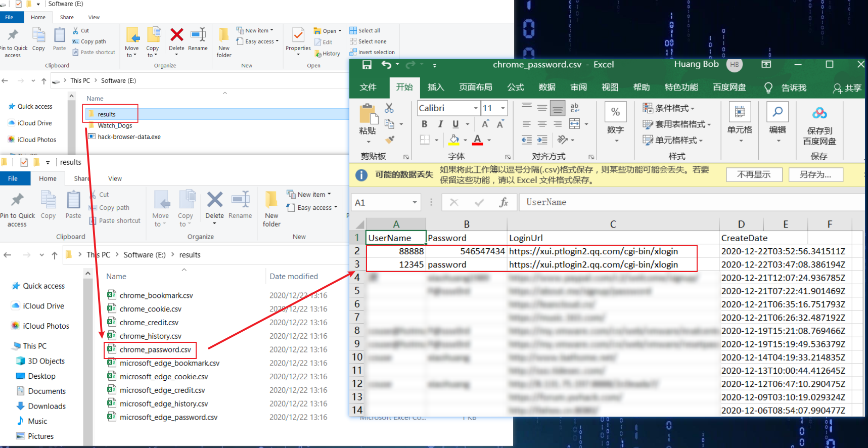Click the Cut scissors icon in Excel
Screen dimensions: 868x448
pos(389,108)
